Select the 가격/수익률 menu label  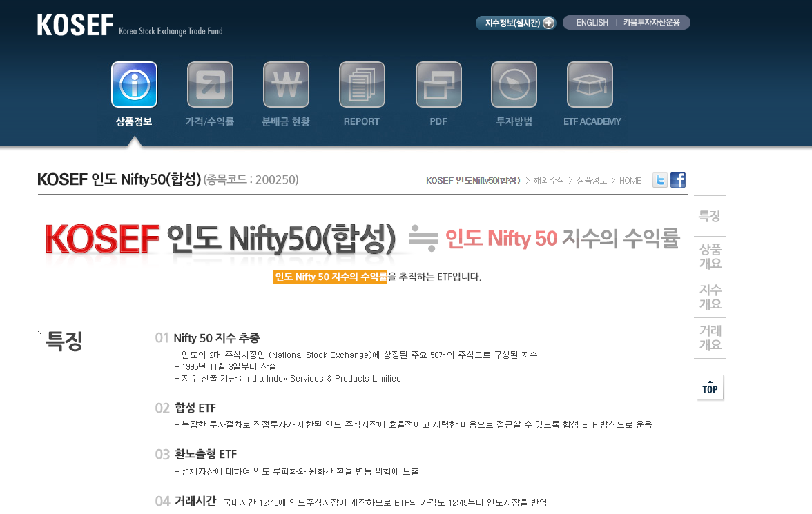(210, 121)
